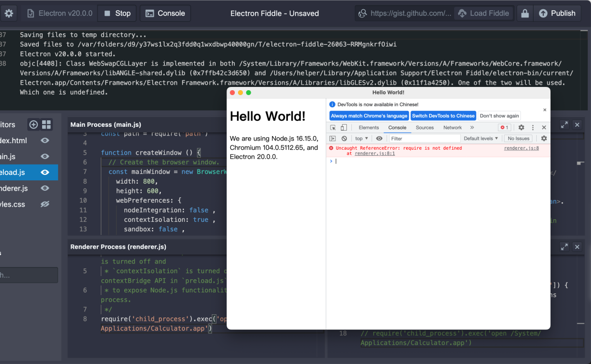591x364 pixels.
Task: Switch to the DevTools Network tab
Action: click(x=453, y=127)
